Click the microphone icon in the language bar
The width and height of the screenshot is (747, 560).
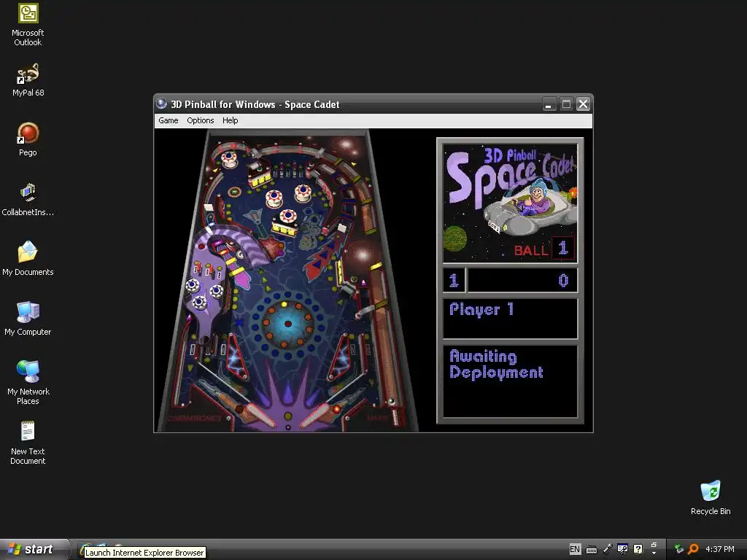[x=608, y=549]
